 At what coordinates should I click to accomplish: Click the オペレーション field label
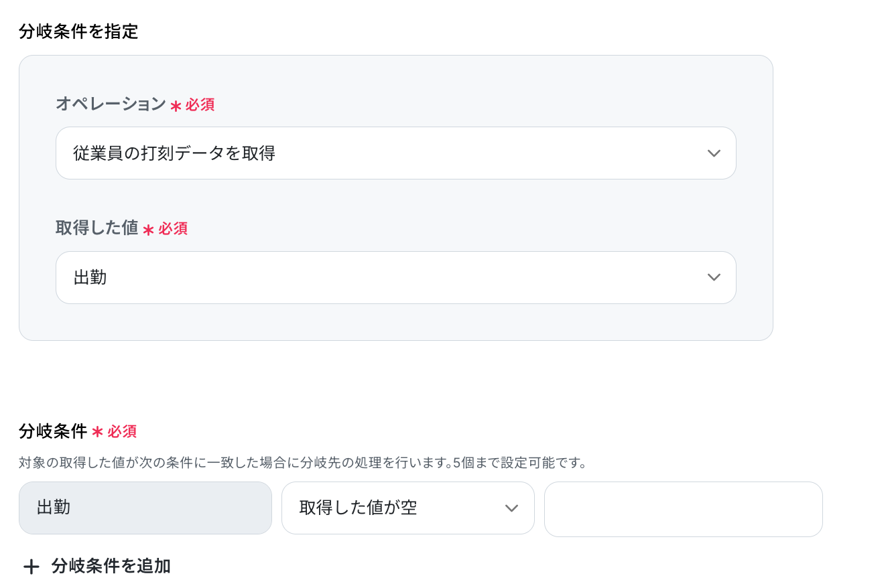[x=111, y=104]
